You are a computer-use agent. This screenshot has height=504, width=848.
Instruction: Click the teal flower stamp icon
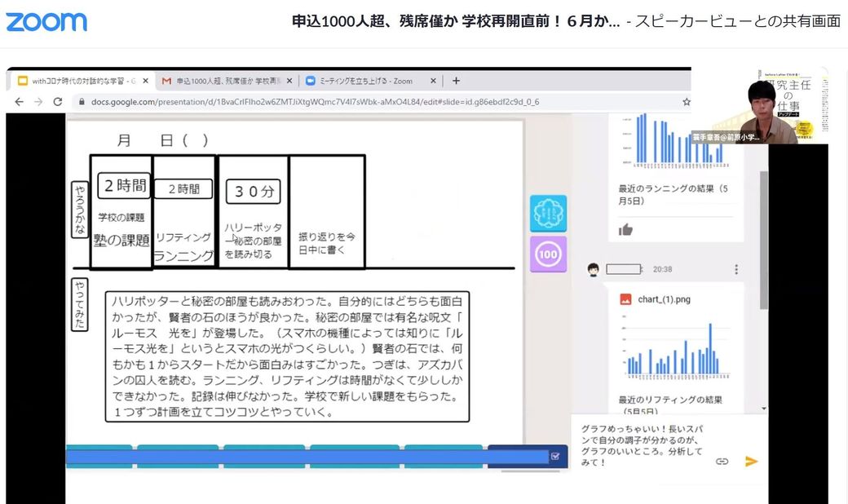click(549, 213)
